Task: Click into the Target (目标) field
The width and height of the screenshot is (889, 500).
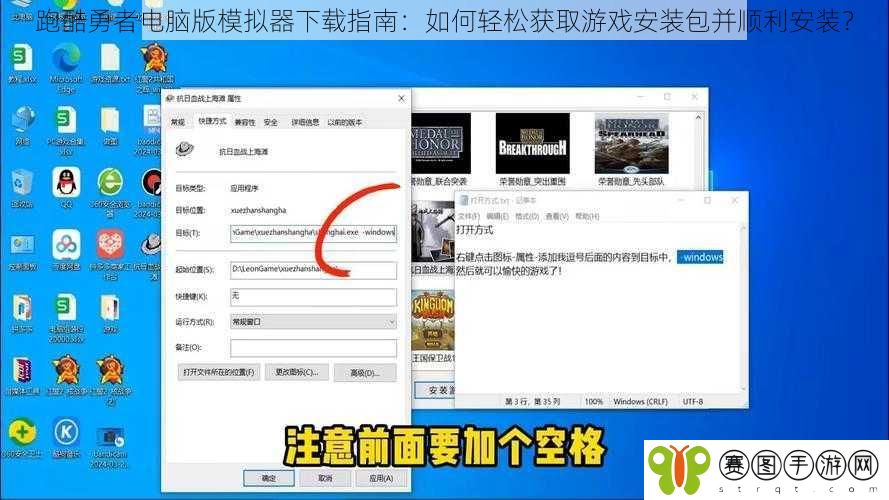Action: [x=314, y=233]
